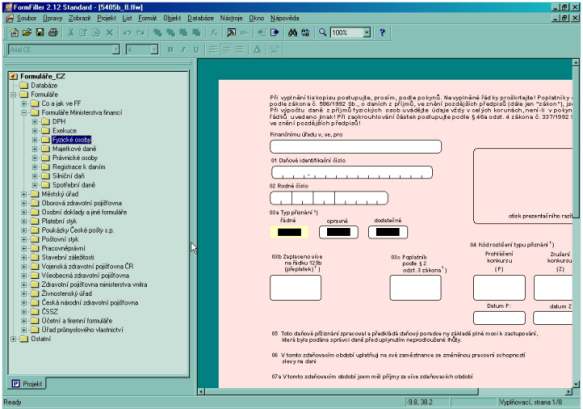Open the Nápověda menu

coord(285,18)
